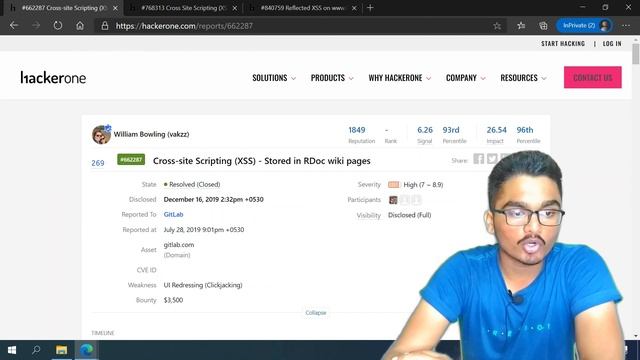Click the page vertical scrollbar thumb
The height and width of the screenshot is (360, 640).
[x=636, y=53]
